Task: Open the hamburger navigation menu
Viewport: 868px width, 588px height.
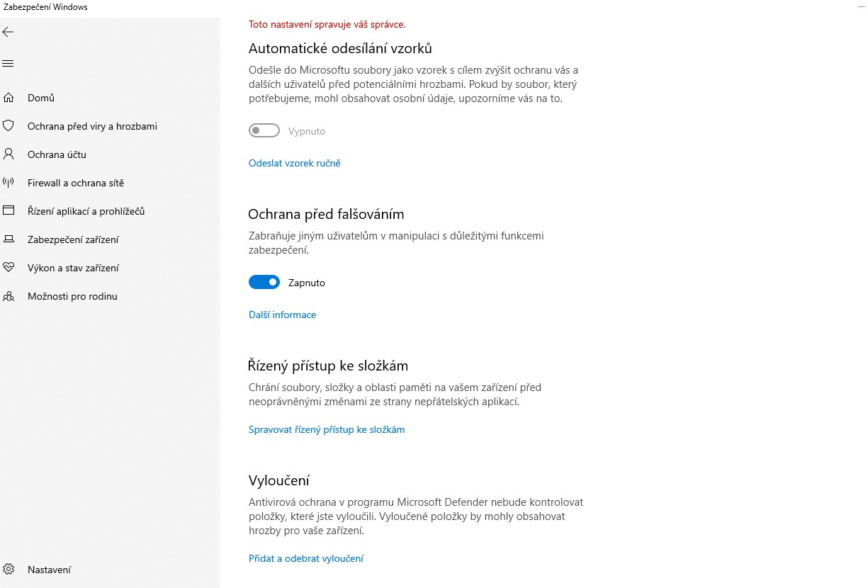Action: click(8, 64)
